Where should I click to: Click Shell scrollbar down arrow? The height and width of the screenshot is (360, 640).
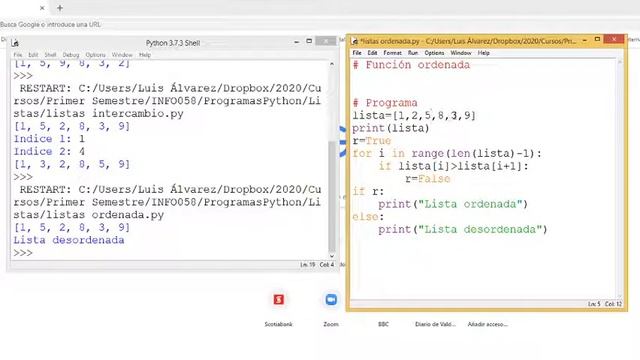click(332, 256)
